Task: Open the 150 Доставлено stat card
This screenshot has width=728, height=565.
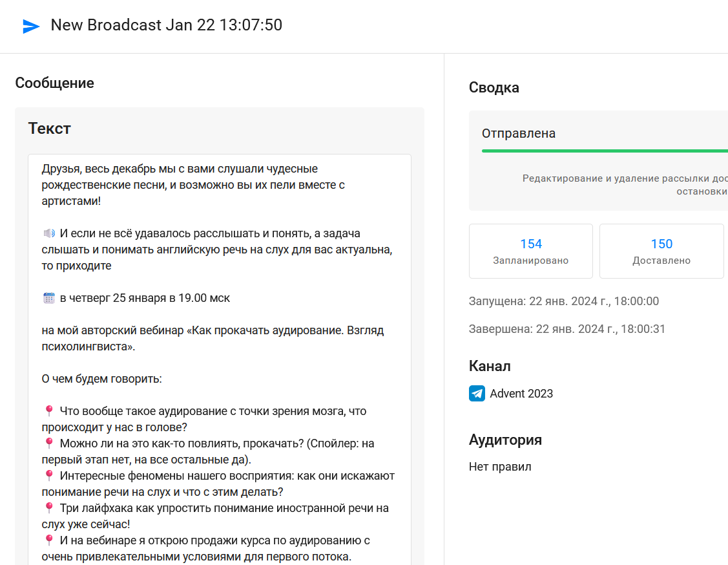Action: click(661, 251)
